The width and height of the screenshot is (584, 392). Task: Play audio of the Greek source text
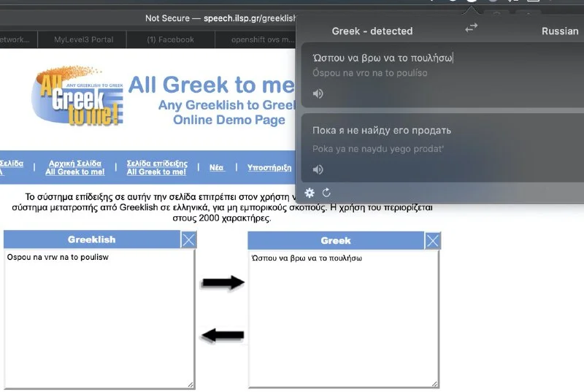pos(318,93)
